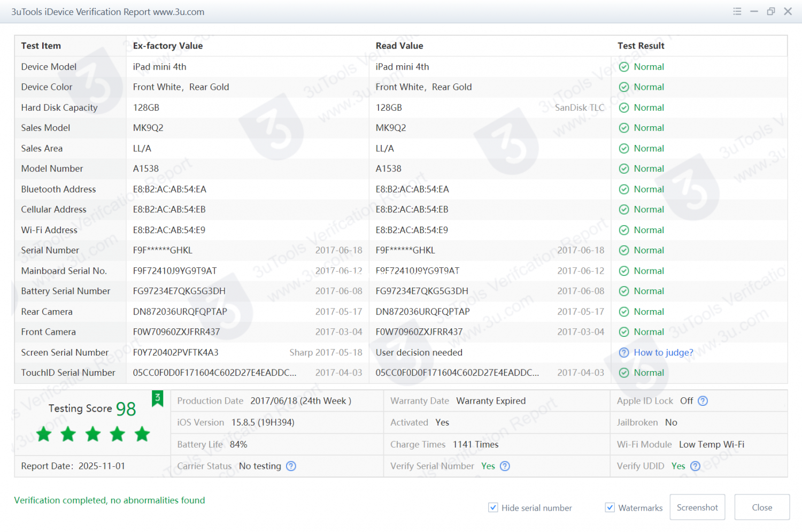Click the help icon beside Verify Serial Number

click(x=505, y=466)
